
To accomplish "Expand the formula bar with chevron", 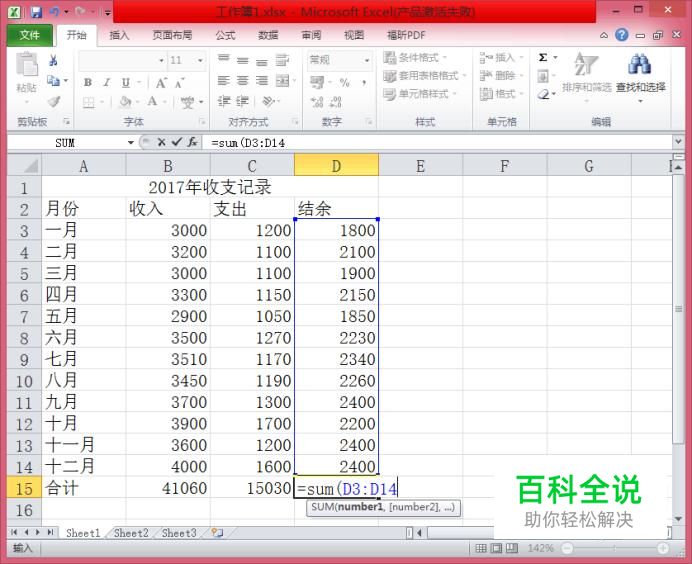I will (678, 142).
